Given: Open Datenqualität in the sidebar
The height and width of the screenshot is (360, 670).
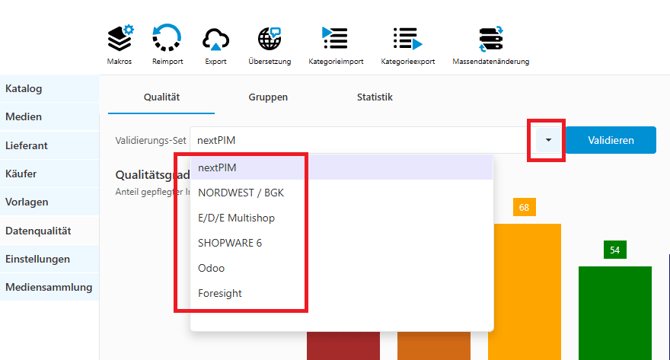Looking at the screenshot, I should tap(50, 231).
